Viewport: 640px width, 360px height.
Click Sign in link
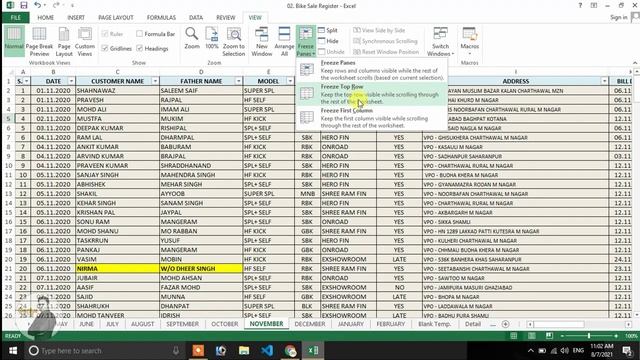619,17
